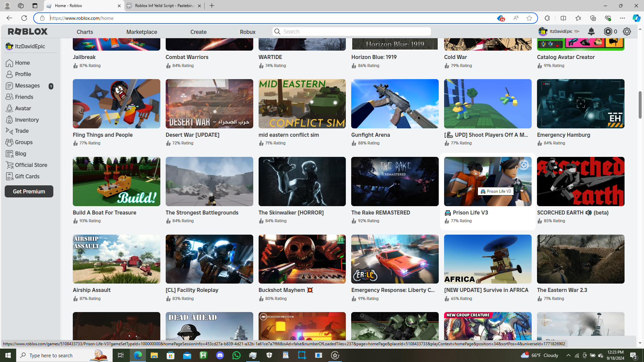Open Inventory from the left sidebar
Screen dimensions: 644x362
(27, 120)
